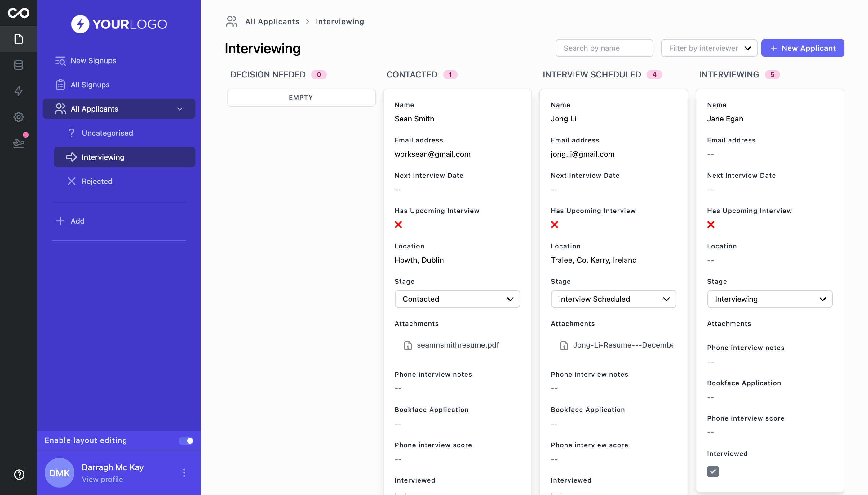This screenshot has height=495, width=868.
Task: Click into the Search by name field
Action: [604, 48]
